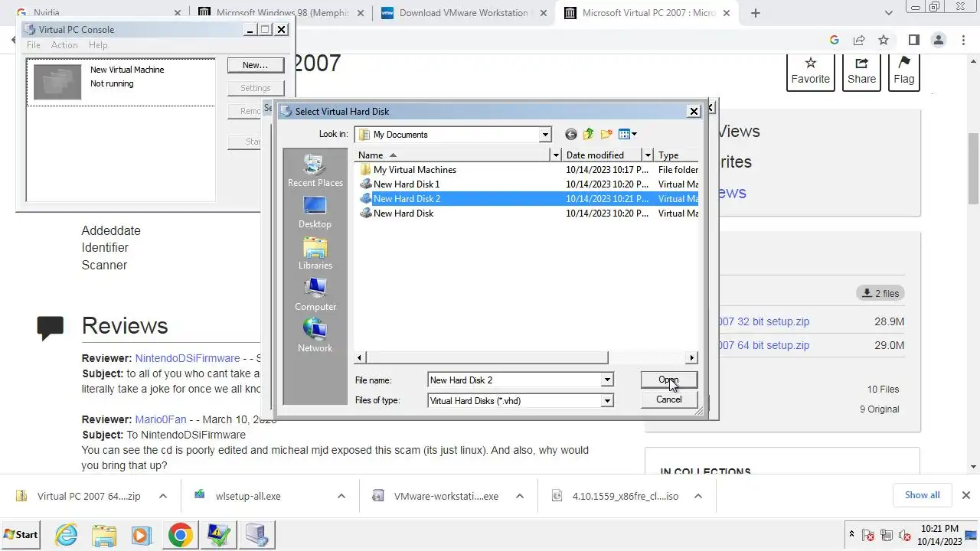The width and height of the screenshot is (980, 551).
Task: Open File menu in Virtual PC Console
Action: click(x=34, y=45)
